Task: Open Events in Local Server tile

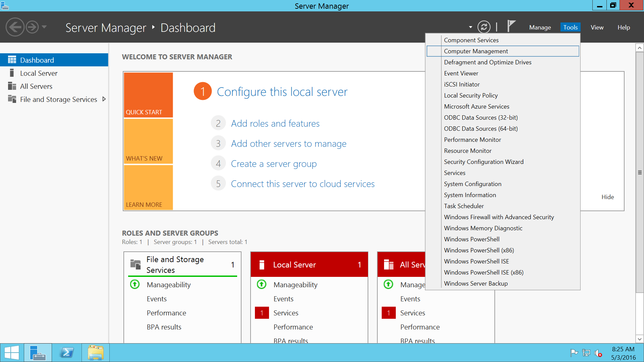Action: point(283,299)
